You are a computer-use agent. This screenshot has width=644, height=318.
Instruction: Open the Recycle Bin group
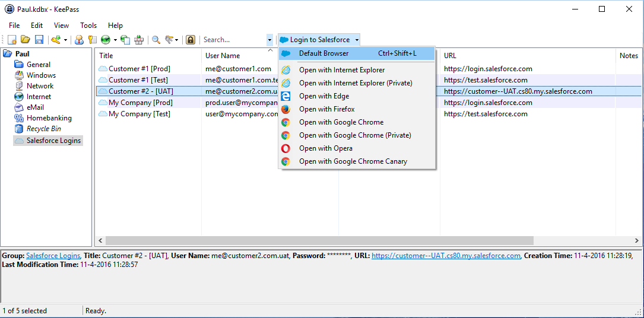44,128
